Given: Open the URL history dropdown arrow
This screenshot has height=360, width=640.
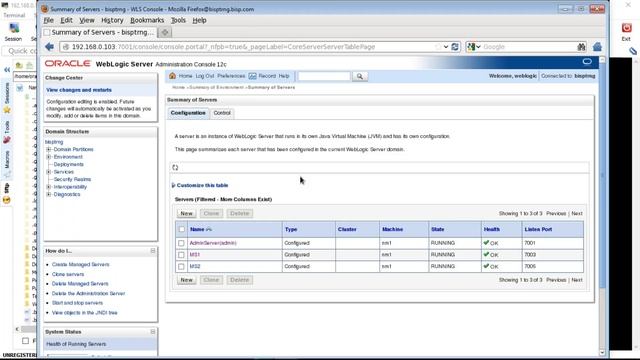Looking at the screenshot, I should [x=446, y=47].
